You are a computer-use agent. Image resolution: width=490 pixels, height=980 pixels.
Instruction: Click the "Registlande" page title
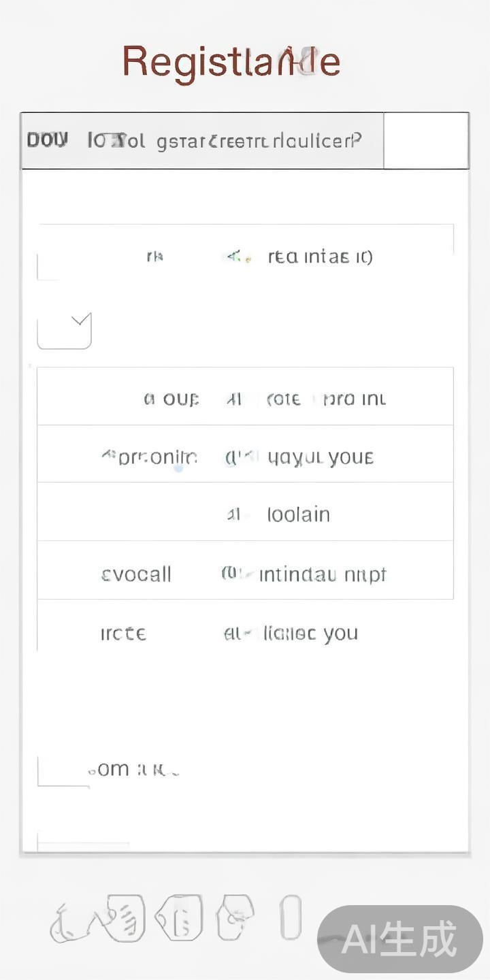(x=231, y=63)
